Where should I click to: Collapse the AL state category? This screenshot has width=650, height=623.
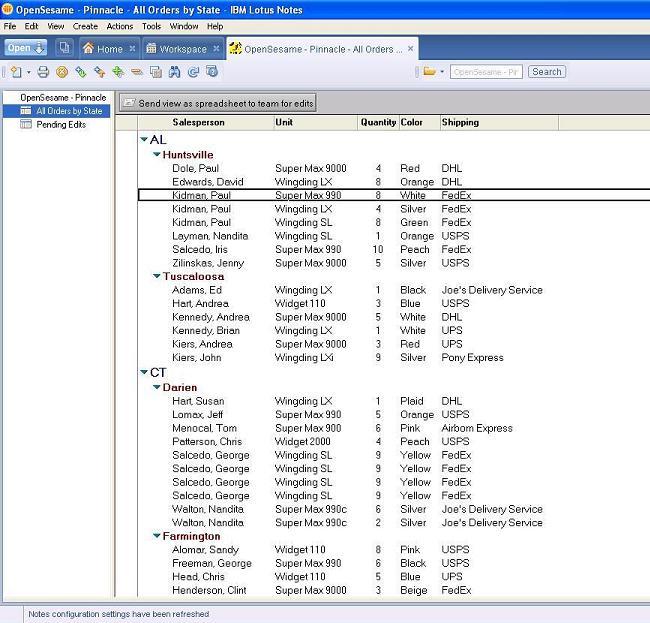(x=144, y=140)
